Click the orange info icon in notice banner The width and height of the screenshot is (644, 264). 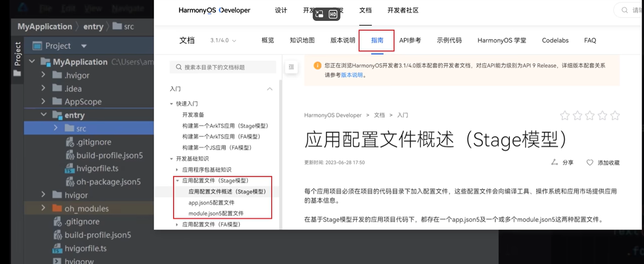[x=317, y=66]
